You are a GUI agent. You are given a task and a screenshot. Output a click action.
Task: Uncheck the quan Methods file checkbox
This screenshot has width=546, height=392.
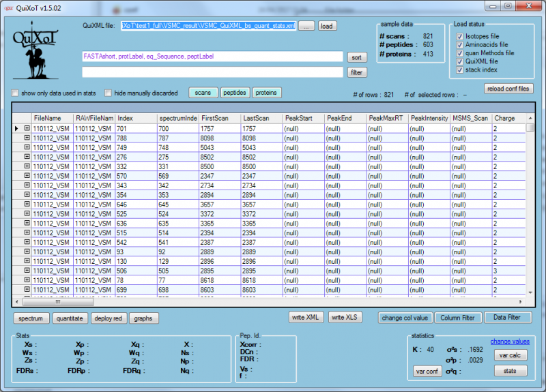click(x=459, y=53)
